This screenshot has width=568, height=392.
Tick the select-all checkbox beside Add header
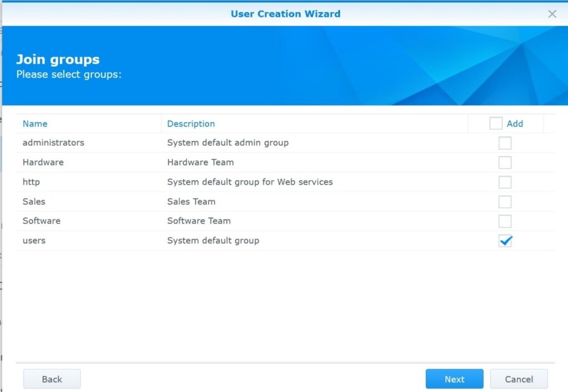click(x=495, y=124)
